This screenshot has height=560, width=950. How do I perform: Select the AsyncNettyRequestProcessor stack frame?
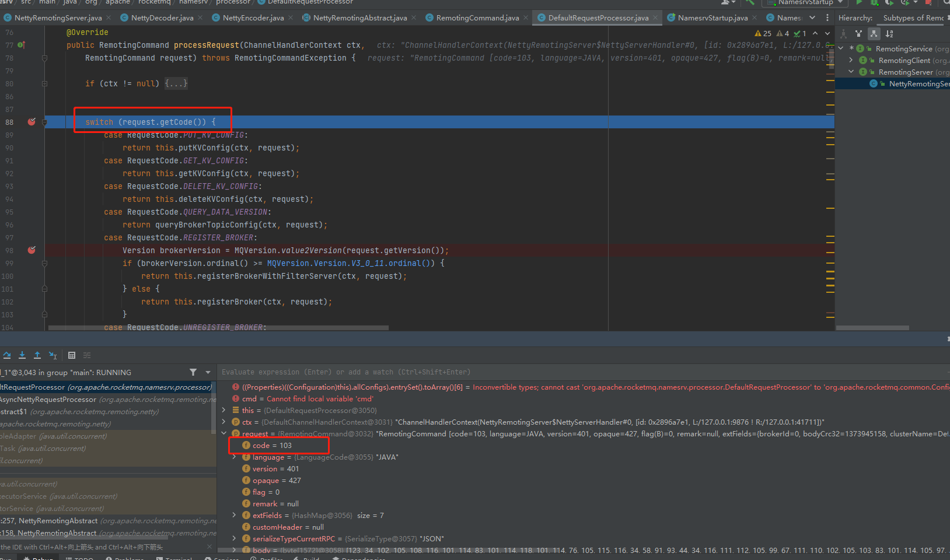(x=107, y=399)
